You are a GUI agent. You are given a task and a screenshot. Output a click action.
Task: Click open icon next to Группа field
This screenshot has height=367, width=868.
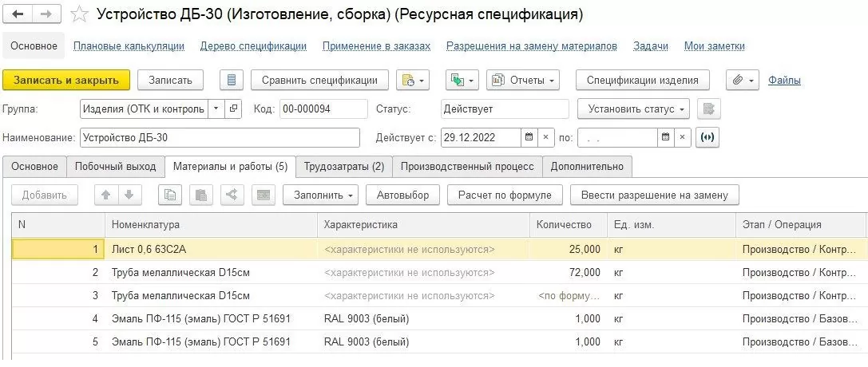(232, 109)
